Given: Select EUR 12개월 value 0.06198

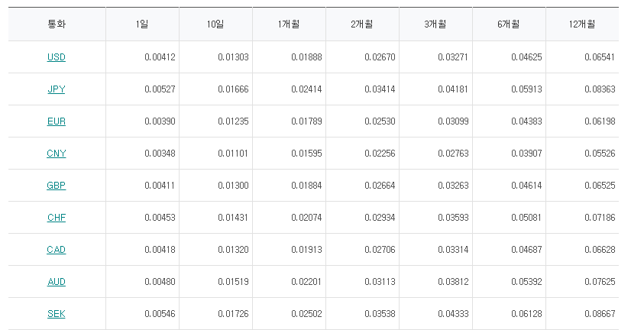Looking at the screenshot, I should (600, 121).
